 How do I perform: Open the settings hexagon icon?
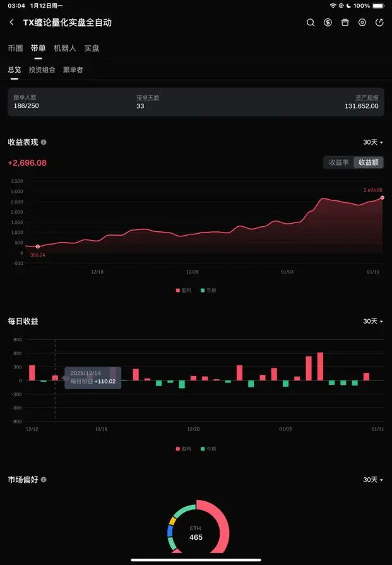[362, 22]
